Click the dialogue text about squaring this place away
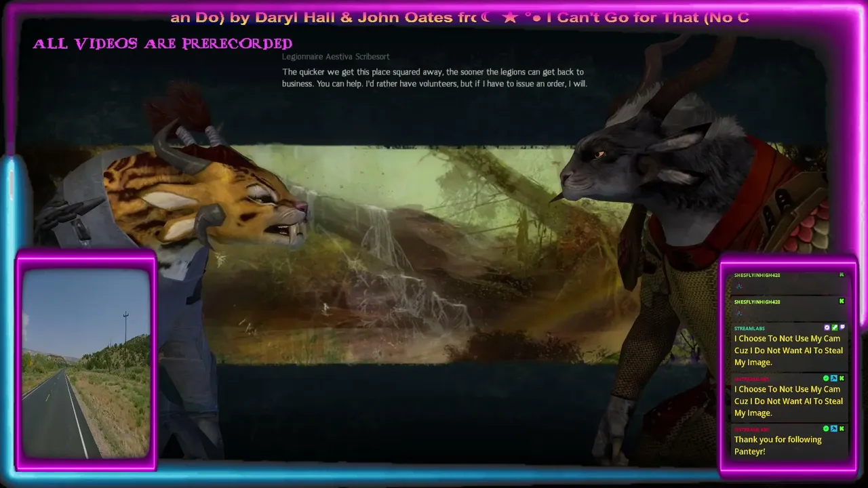 click(435, 78)
